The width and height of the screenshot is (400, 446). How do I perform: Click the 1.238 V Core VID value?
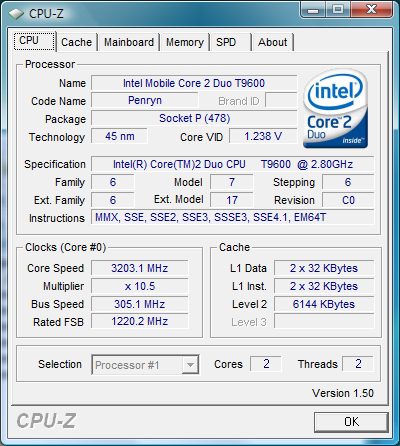pos(263,136)
